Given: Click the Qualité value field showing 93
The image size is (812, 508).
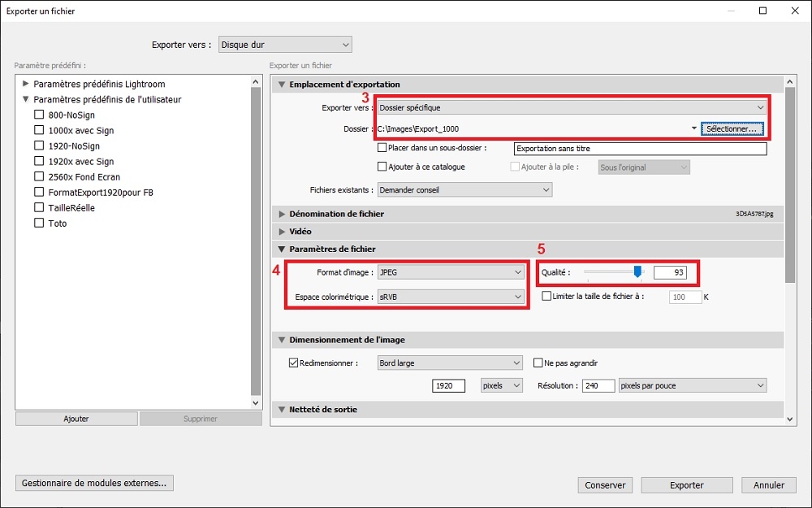Looking at the screenshot, I should coord(670,272).
